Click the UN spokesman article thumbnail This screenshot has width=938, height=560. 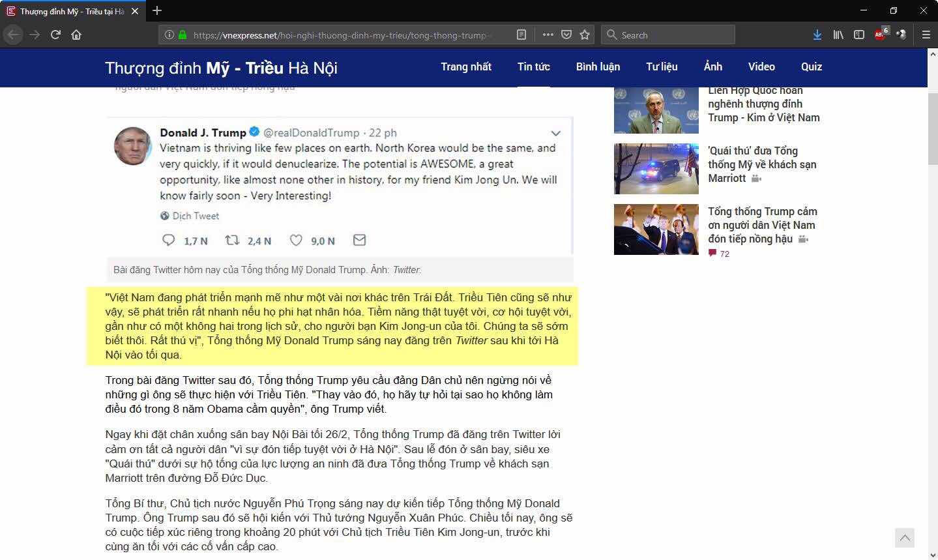coord(656,110)
